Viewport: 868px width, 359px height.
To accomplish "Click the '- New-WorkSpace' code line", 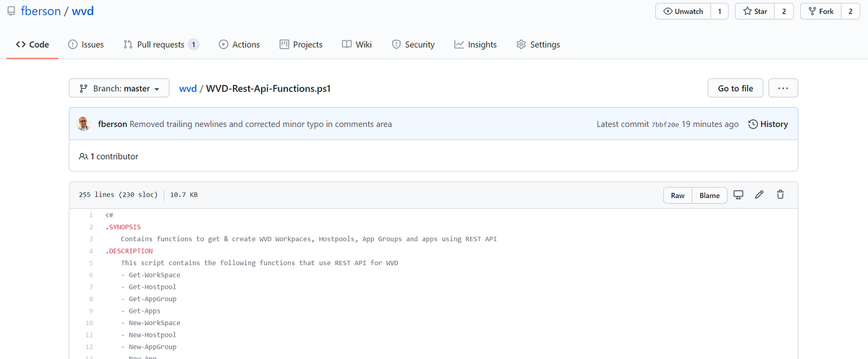I will [x=150, y=323].
